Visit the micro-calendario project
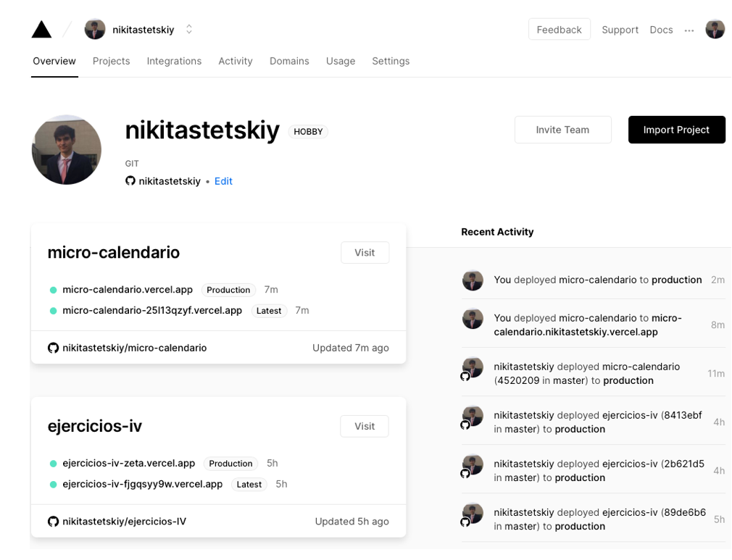Screen dimensions: 732x560 point(365,252)
